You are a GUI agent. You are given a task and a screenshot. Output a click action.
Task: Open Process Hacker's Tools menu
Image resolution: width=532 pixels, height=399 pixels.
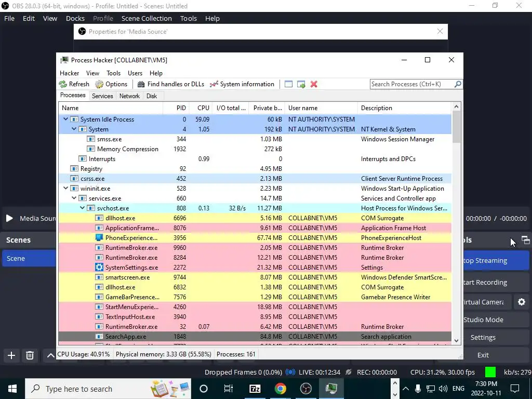113,73
